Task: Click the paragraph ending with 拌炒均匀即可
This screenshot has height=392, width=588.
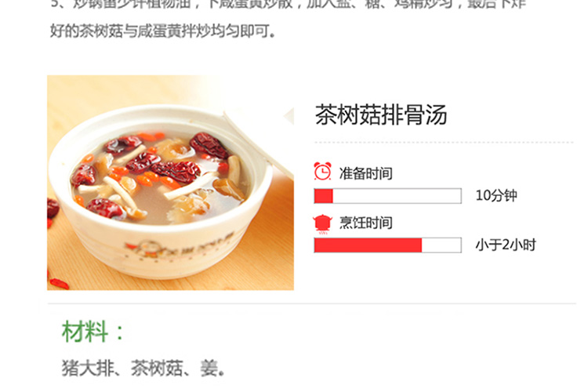Action: click(x=288, y=19)
